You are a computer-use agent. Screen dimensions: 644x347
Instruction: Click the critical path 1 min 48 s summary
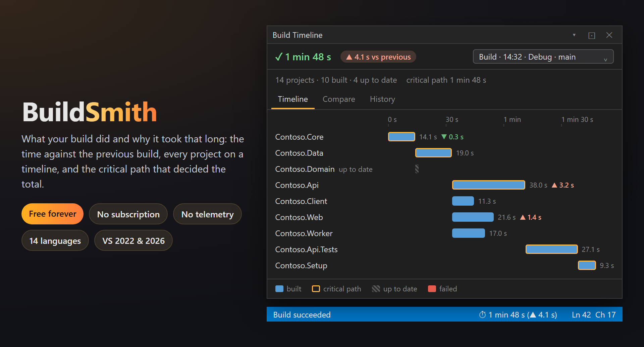[x=446, y=80]
